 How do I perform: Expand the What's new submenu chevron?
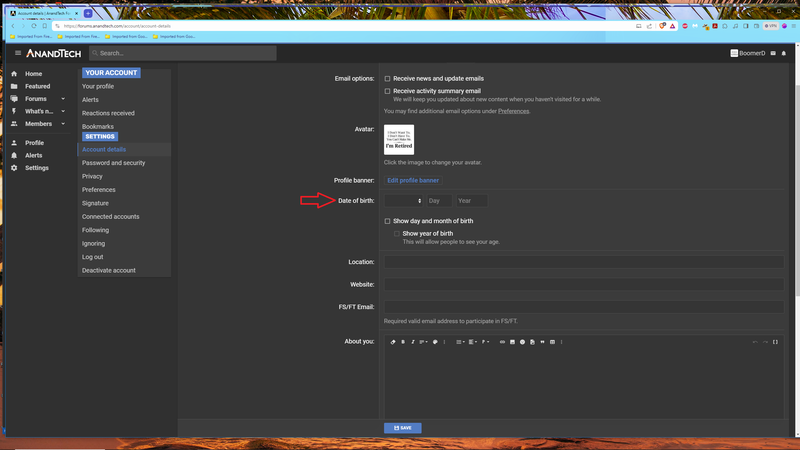pos(63,111)
